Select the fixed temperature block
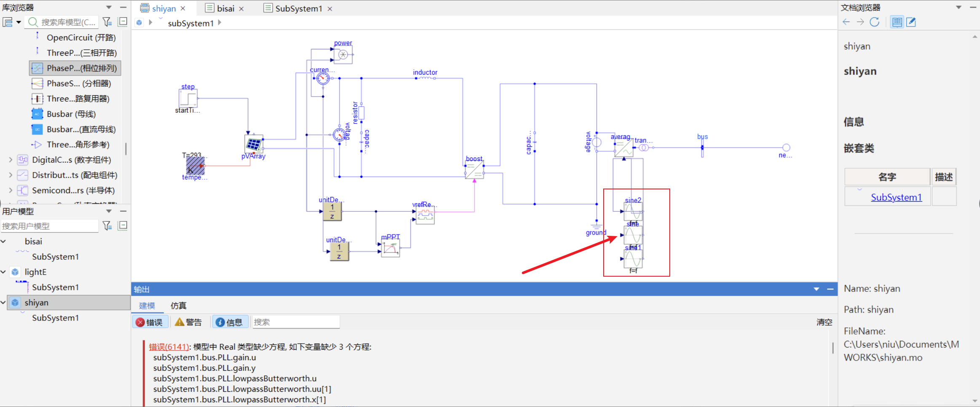Image resolution: width=980 pixels, height=407 pixels. coord(195,166)
